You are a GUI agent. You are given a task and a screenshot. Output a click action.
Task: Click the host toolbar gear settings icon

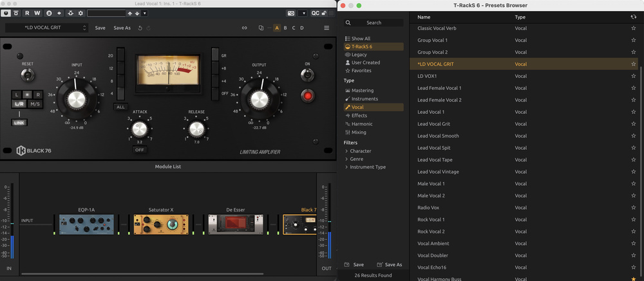(80, 13)
